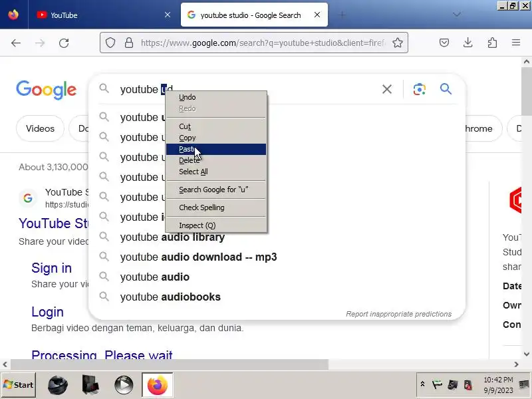532x399 pixels.
Task: Bookmark this page with the star icon
Action: (x=398, y=43)
